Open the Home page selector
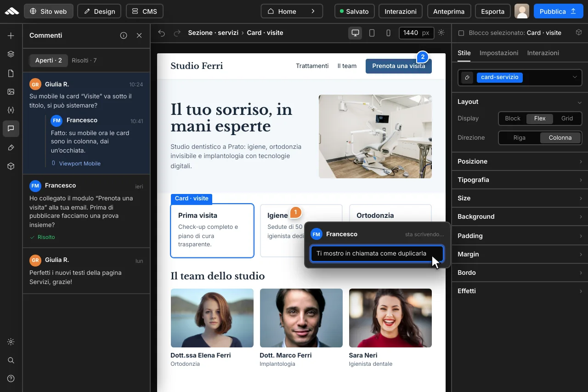This screenshot has height=392, width=588. tap(292, 11)
